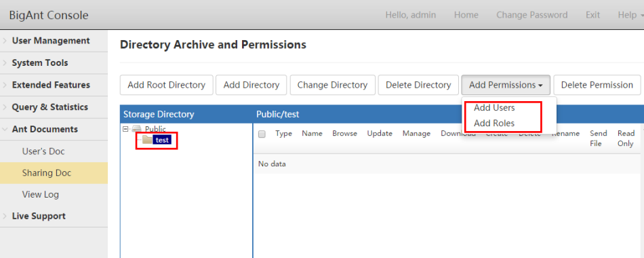Choose Add Users from dropdown menu

coord(494,108)
